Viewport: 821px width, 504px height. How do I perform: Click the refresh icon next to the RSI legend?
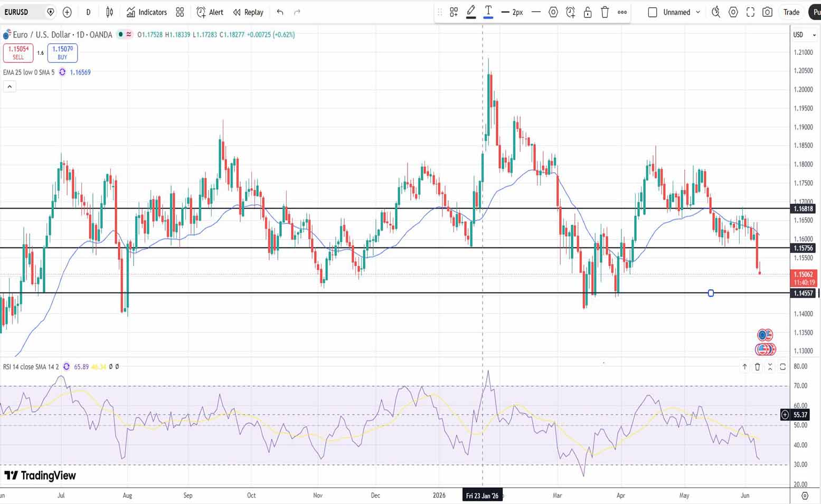point(67,366)
